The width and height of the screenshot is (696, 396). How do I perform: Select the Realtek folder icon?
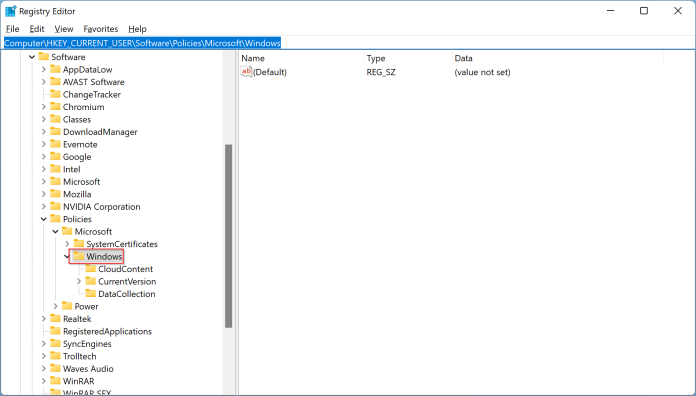tap(55, 318)
